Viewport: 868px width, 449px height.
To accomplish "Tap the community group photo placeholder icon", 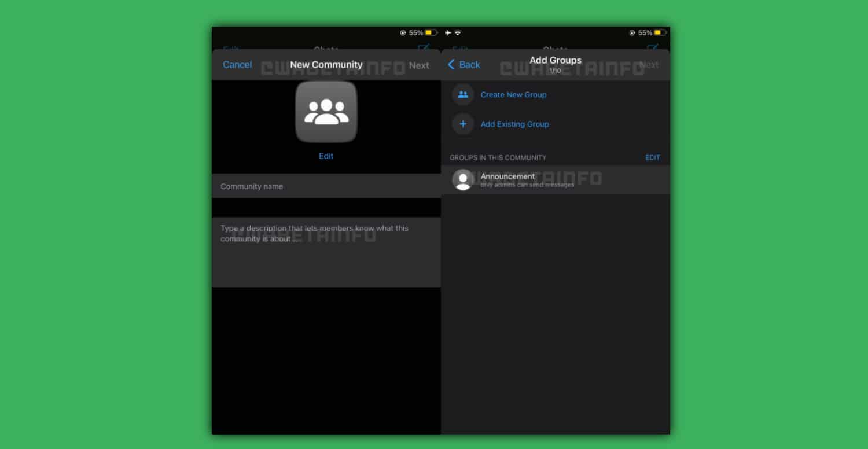I will click(326, 112).
